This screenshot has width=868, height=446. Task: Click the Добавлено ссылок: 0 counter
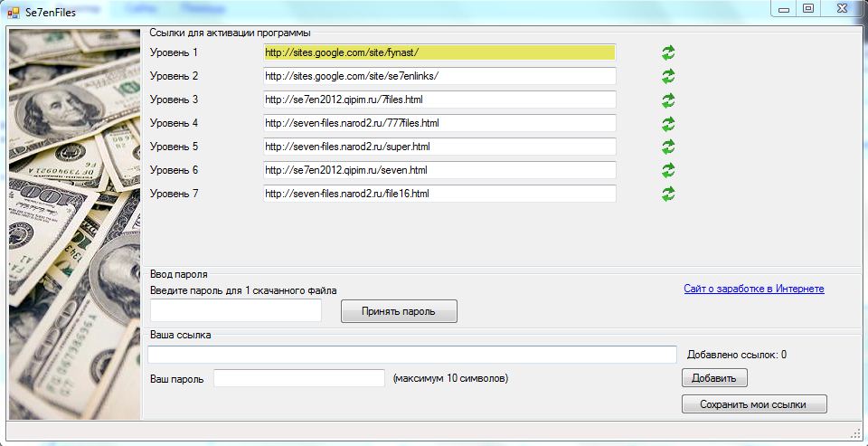[x=737, y=355]
